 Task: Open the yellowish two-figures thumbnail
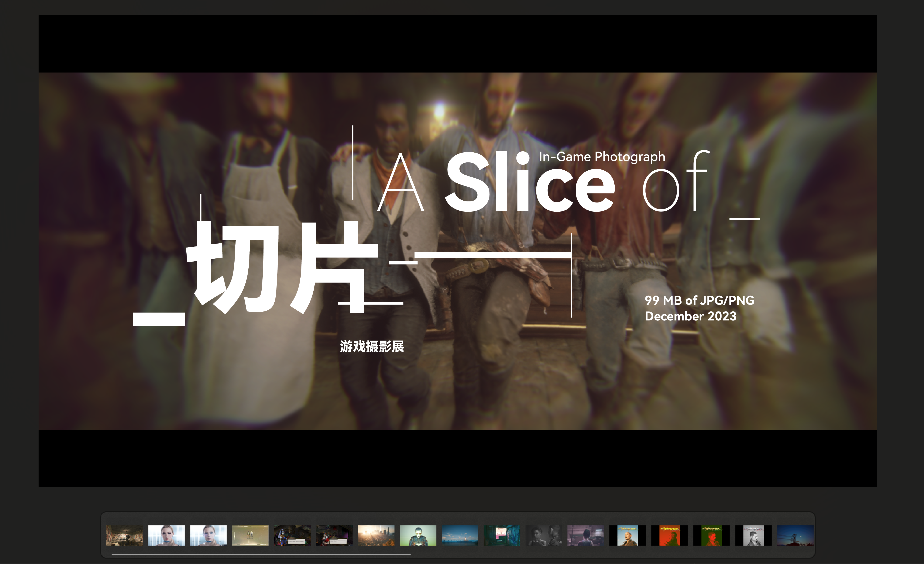coord(250,535)
